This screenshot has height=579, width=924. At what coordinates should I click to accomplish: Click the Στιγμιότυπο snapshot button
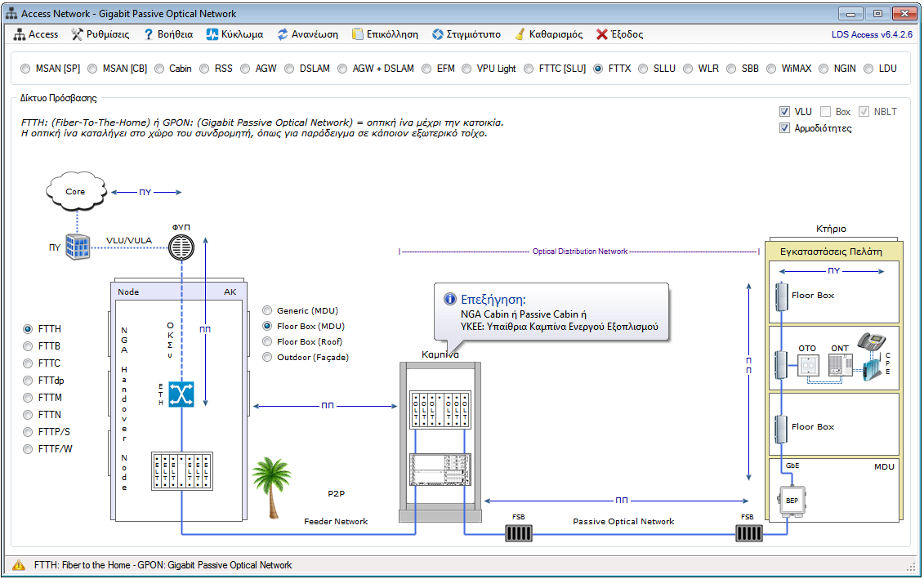[x=466, y=34]
